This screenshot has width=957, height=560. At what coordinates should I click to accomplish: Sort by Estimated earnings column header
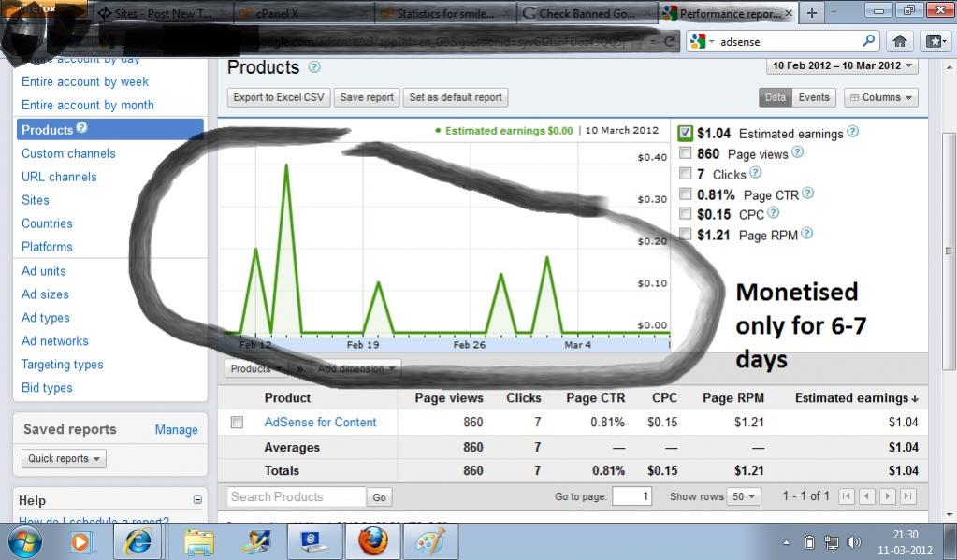point(856,397)
